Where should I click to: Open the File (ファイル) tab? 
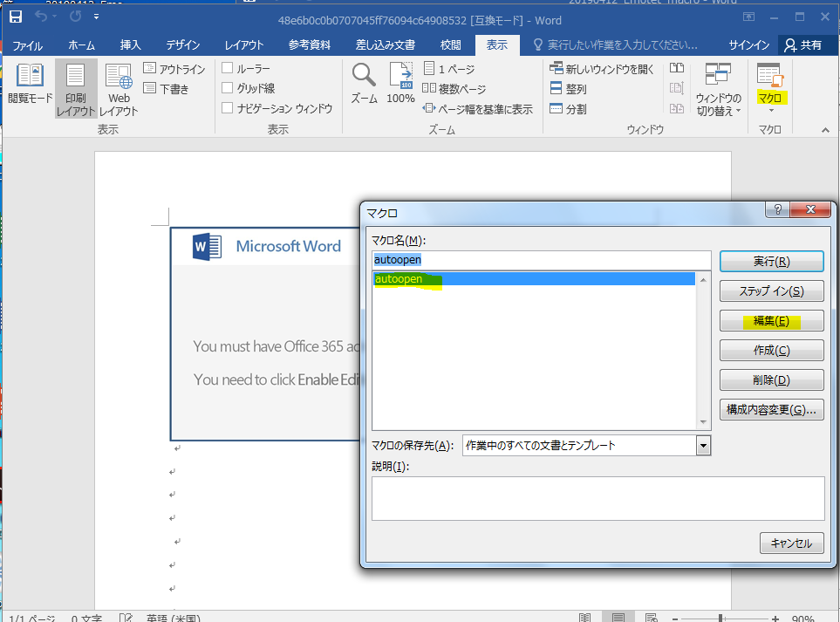point(27,45)
